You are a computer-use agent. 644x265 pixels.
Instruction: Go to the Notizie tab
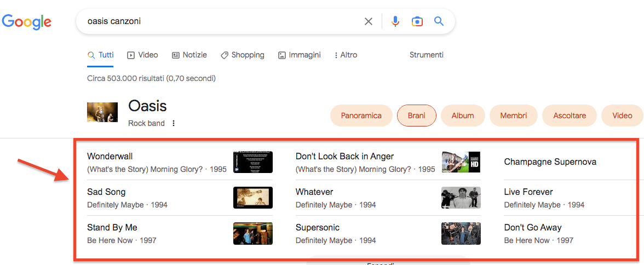click(x=189, y=55)
